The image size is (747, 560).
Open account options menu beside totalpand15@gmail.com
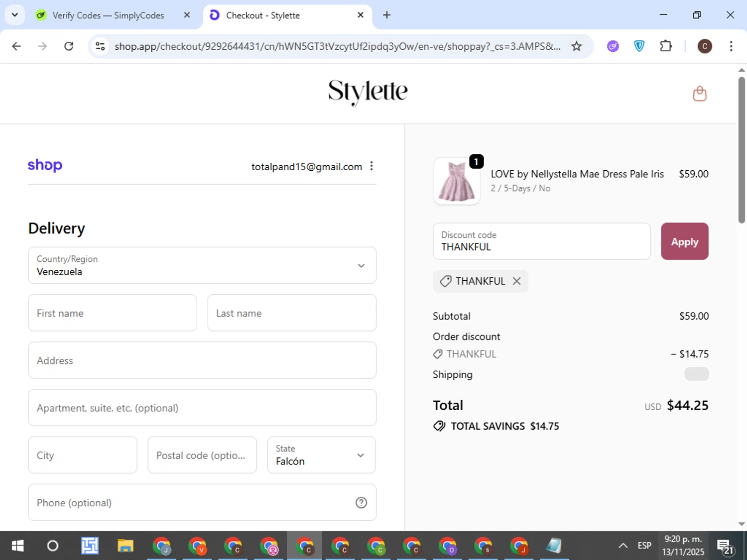click(x=372, y=166)
